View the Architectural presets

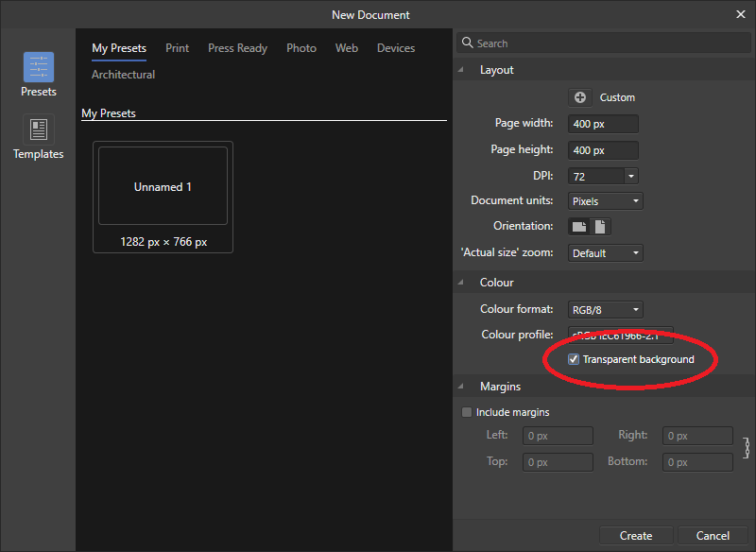coord(123,74)
